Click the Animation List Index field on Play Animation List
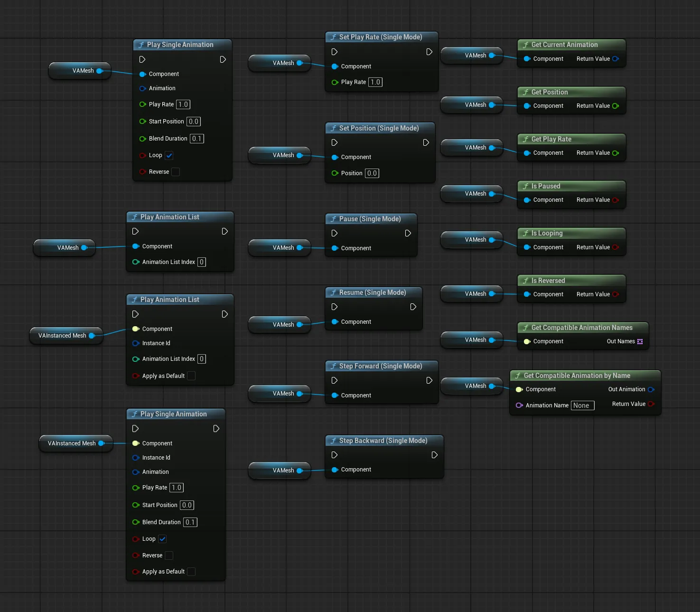This screenshot has height=612, width=700. 201,262
